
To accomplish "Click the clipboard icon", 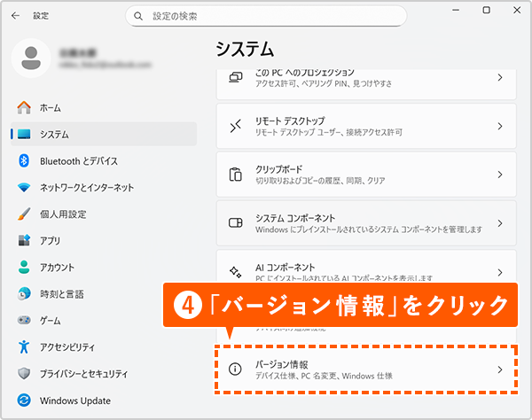I will click(236, 174).
